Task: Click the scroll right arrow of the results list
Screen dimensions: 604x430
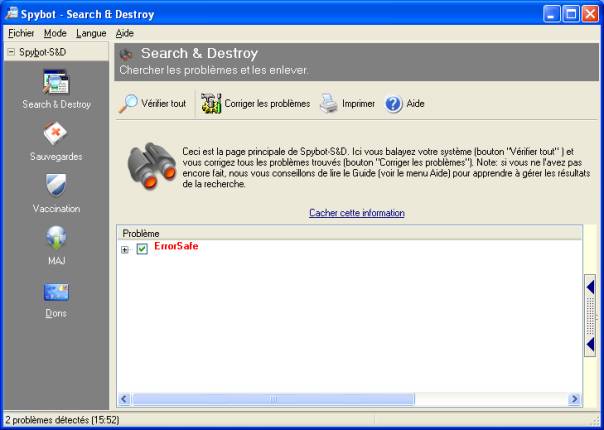Action: coord(574,399)
